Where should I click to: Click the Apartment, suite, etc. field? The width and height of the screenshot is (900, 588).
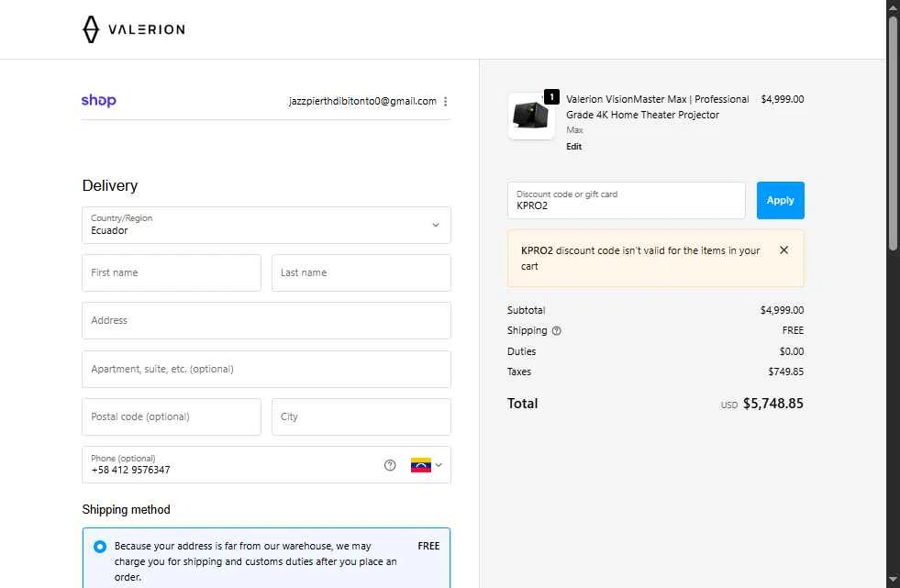click(x=266, y=369)
